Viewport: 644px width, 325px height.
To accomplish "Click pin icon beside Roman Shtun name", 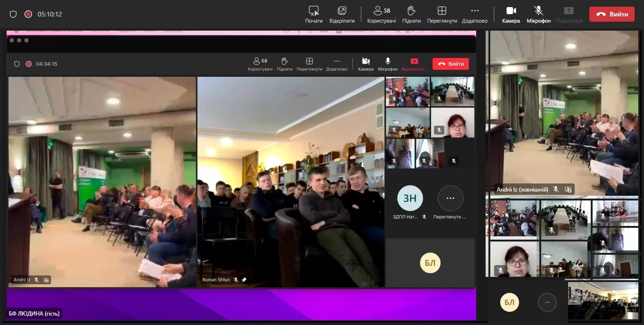I will click(244, 280).
